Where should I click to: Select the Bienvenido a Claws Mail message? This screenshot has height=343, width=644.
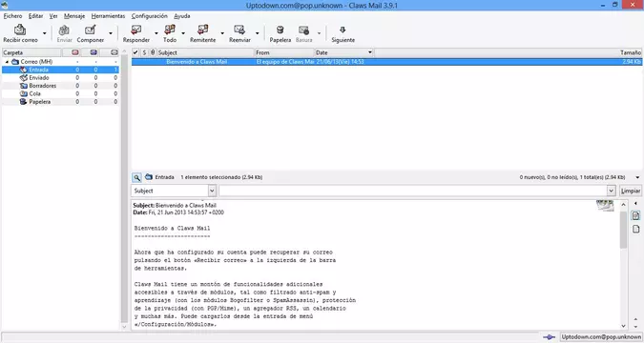pyautogui.click(x=387, y=62)
